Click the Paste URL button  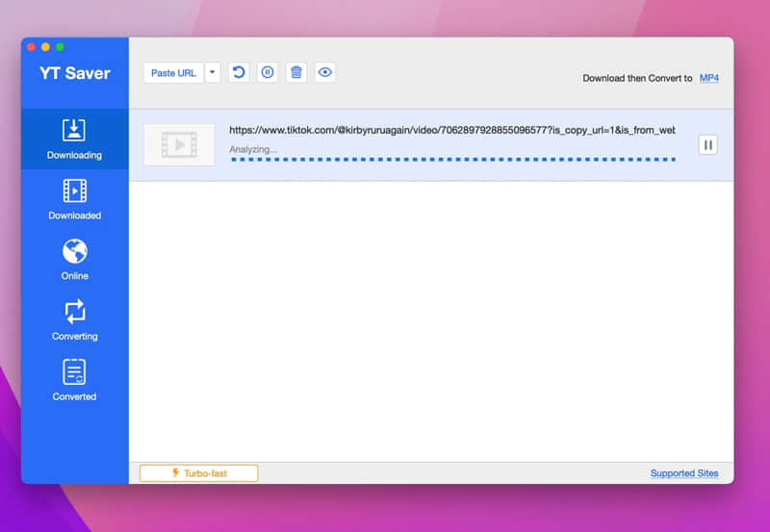173,73
